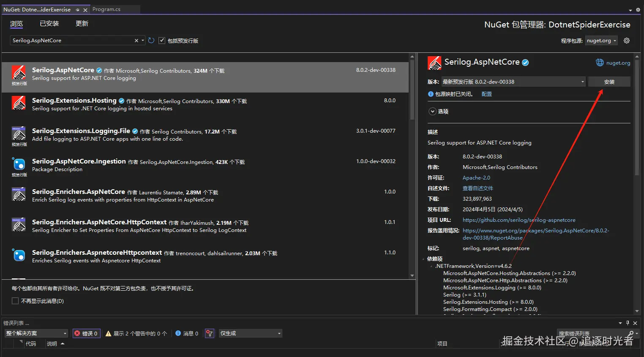Switch to the Installed tab
The height and width of the screenshot is (357, 644).
pos(49,24)
